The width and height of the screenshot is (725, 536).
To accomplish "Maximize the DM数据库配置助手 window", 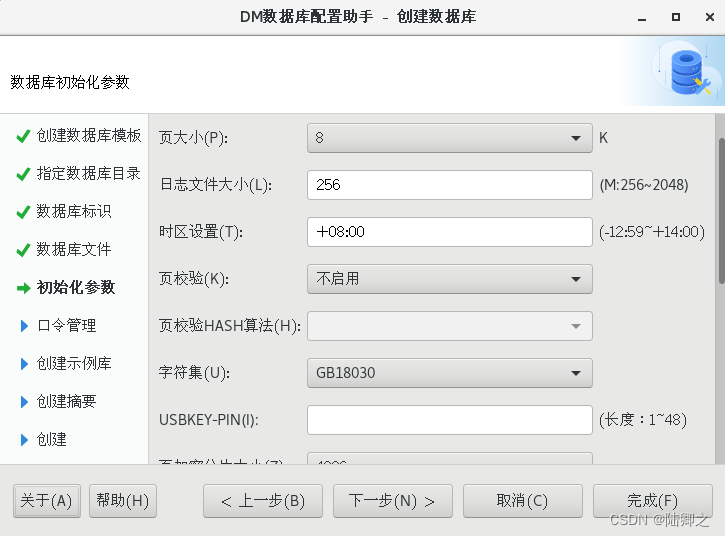I will pyautogui.click(x=676, y=17).
